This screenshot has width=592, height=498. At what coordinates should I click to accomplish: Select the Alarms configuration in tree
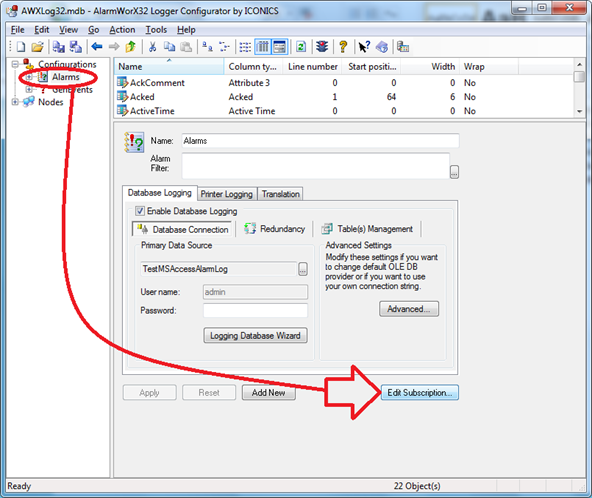(x=66, y=77)
